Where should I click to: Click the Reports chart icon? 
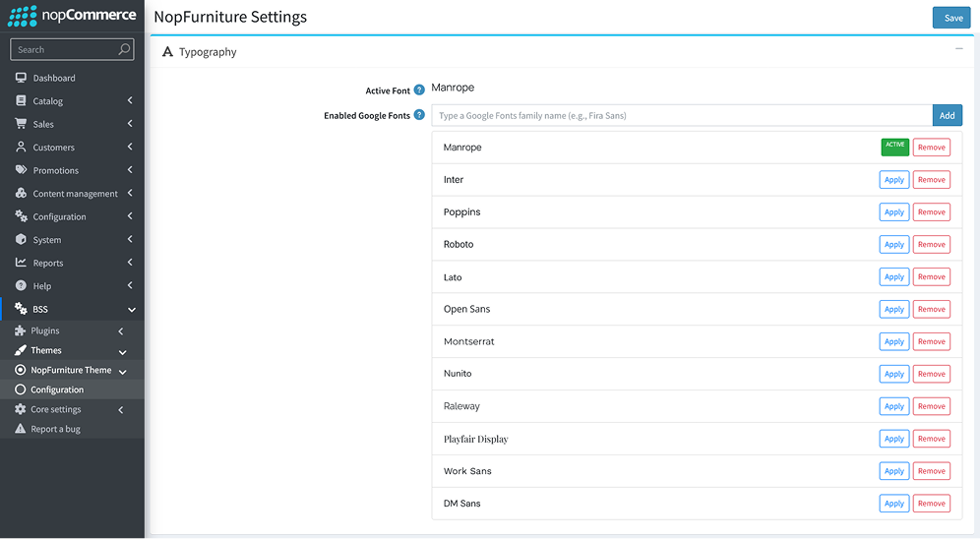tap(21, 263)
